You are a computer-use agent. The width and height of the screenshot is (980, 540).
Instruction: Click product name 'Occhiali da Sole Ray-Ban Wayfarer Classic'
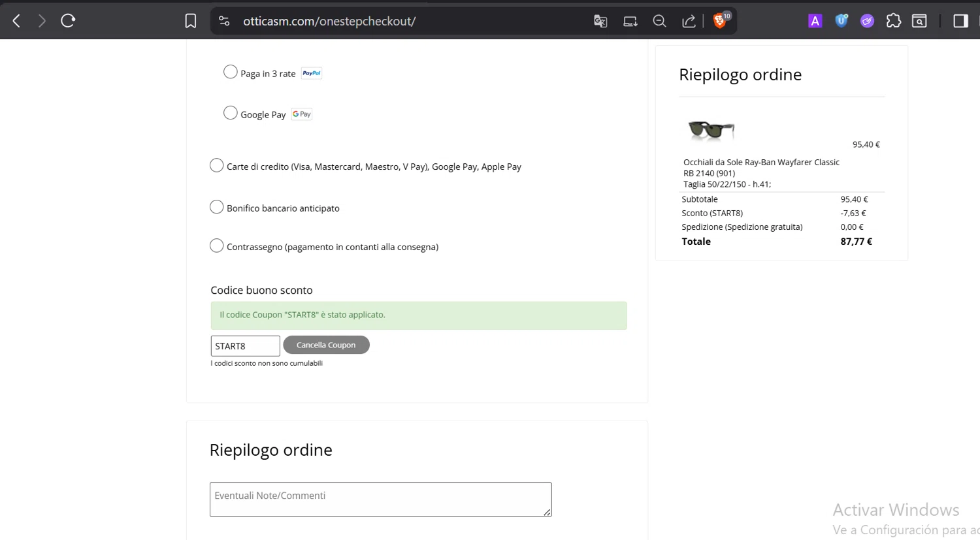761,162
